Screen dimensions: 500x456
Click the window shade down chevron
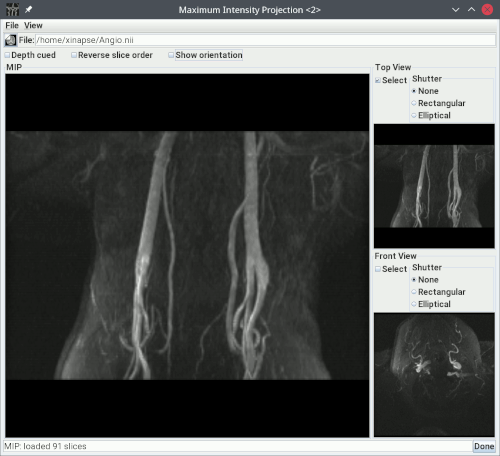coord(455,10)
